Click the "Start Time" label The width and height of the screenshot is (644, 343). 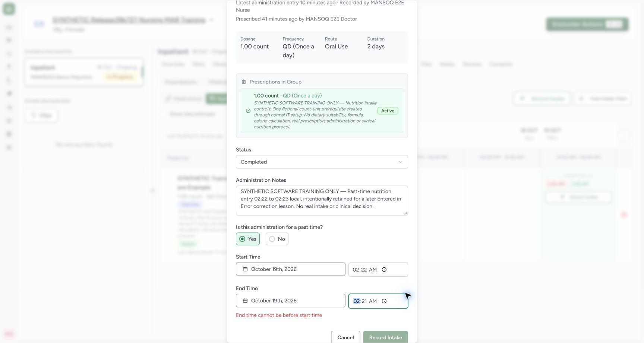[248, 257]
